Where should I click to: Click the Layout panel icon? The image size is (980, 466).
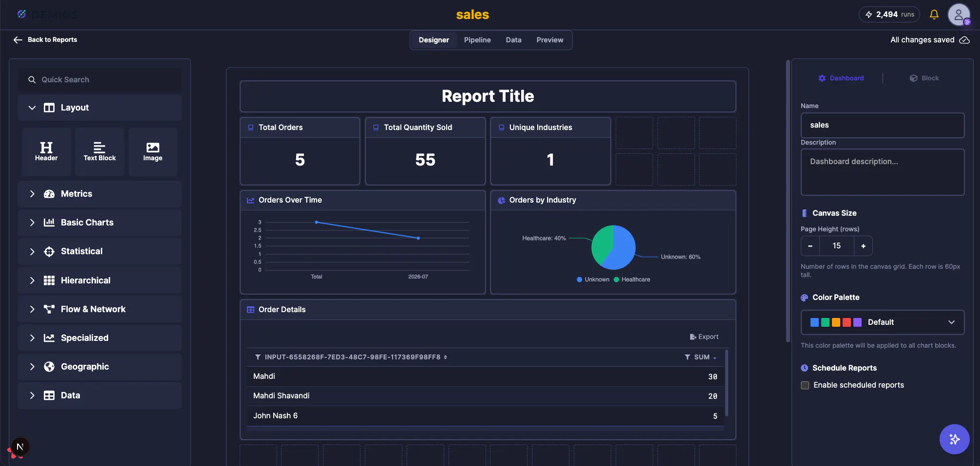click(49, 108)
